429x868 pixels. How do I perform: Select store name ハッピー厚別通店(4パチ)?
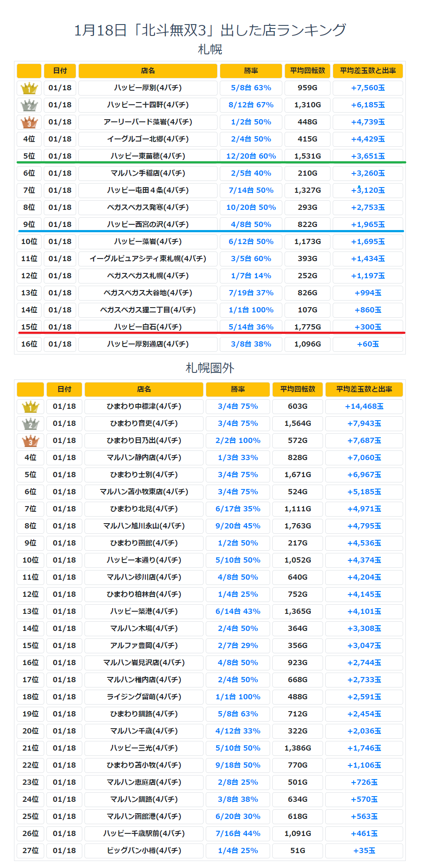148,344
